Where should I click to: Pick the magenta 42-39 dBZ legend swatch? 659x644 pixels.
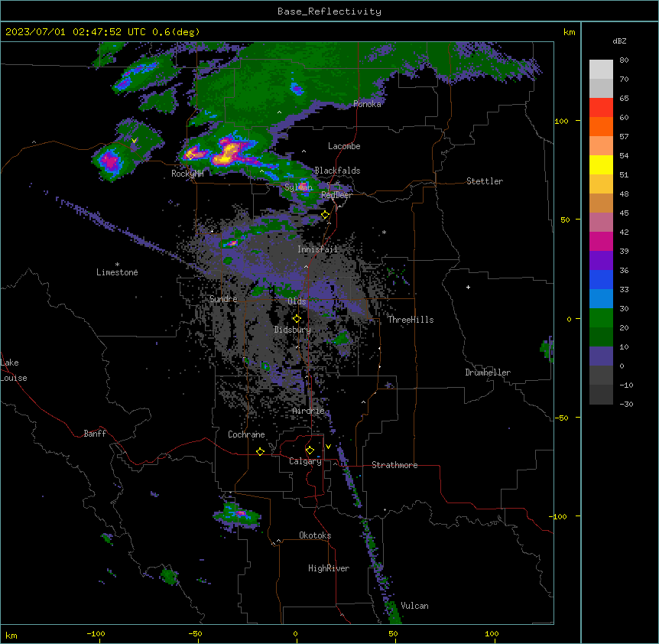click(x=601, y=241)
